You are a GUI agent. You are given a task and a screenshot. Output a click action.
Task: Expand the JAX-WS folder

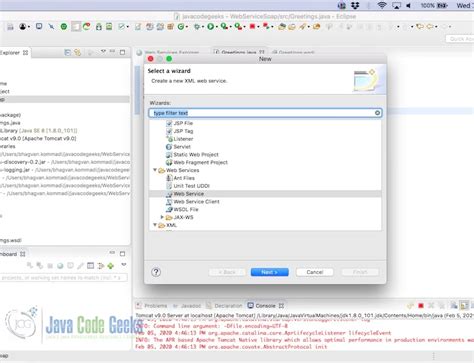(162, 217)
